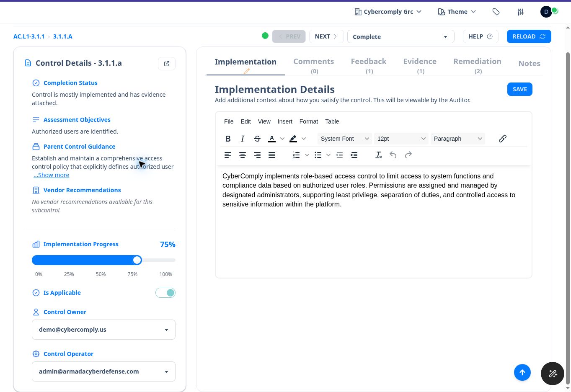This screenshot has width=571, height=392.
Task: Align text left
Action: (x=228, y=155)
